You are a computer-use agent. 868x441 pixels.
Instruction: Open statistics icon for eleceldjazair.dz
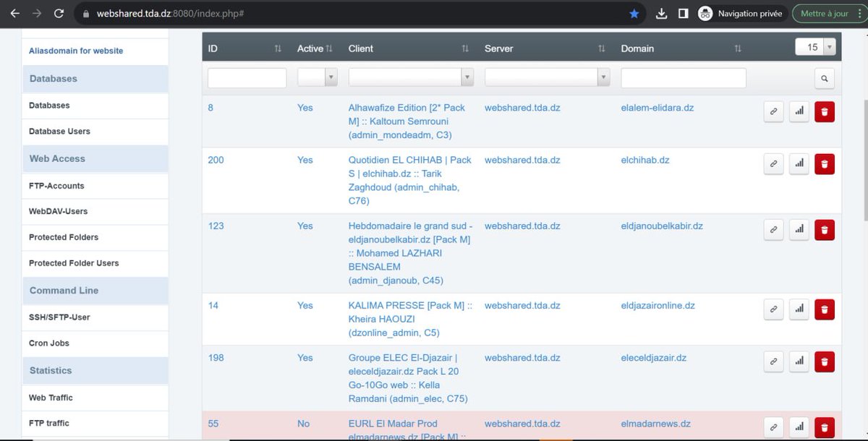point(799,361)
